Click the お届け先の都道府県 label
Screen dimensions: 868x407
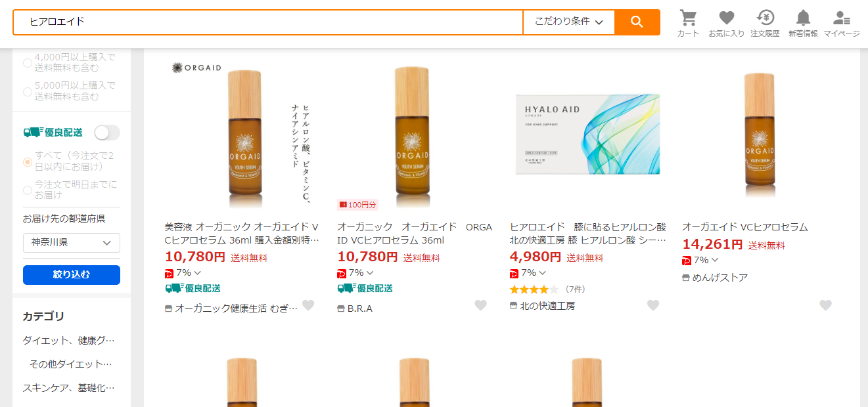coord(64,219)
